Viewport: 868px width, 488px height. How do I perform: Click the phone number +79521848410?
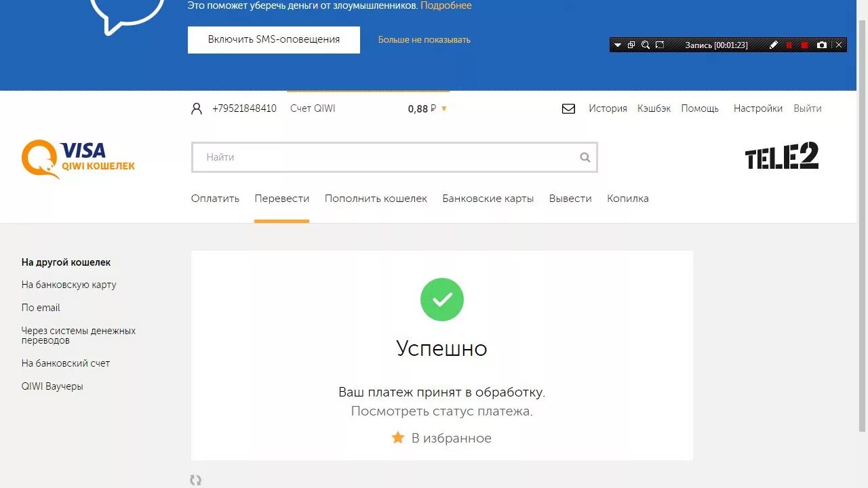244,108
